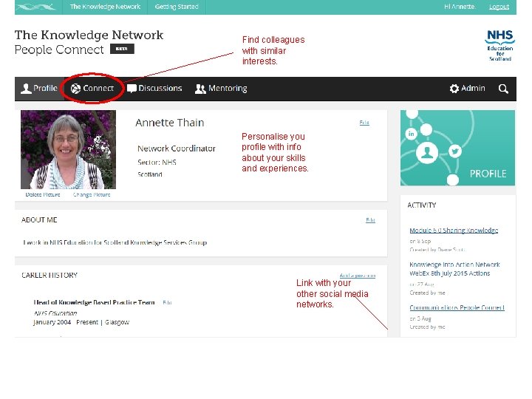
Task: Click the search magnifier icon
Action: click(x=503, y=89)
